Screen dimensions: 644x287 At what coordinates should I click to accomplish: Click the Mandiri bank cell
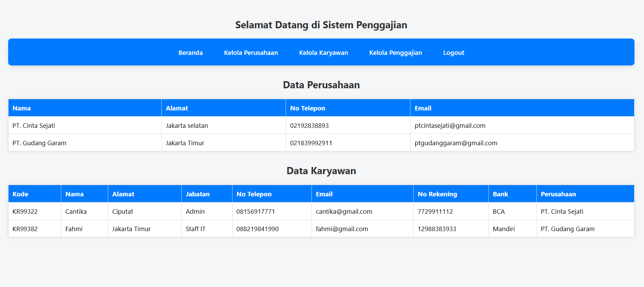pos(513,229)
